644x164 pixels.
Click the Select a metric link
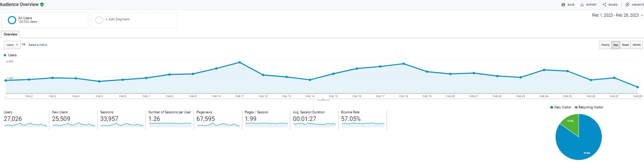pyautogui.click(x=38, y=45)
